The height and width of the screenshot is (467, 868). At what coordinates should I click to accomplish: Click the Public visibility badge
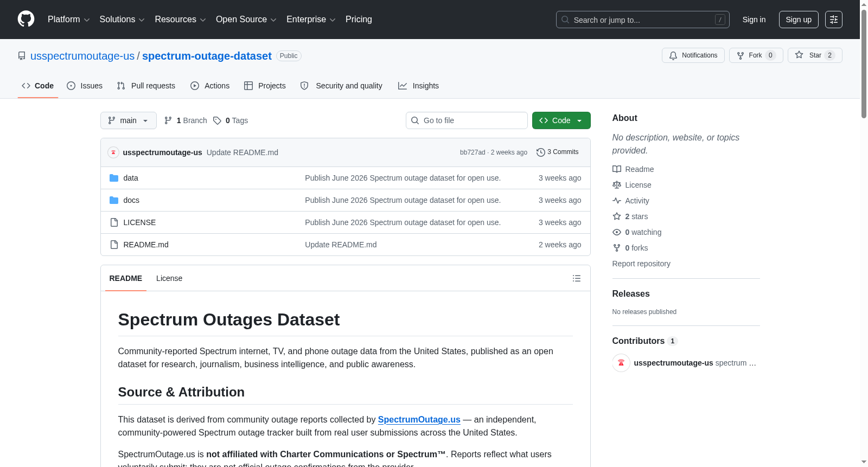tap(289, 56)
